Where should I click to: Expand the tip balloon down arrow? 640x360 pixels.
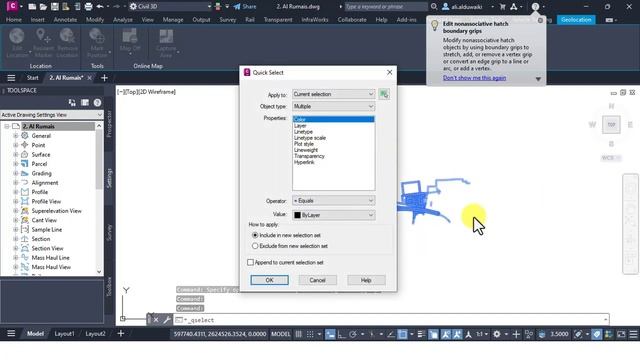click(x=538, y=79)
